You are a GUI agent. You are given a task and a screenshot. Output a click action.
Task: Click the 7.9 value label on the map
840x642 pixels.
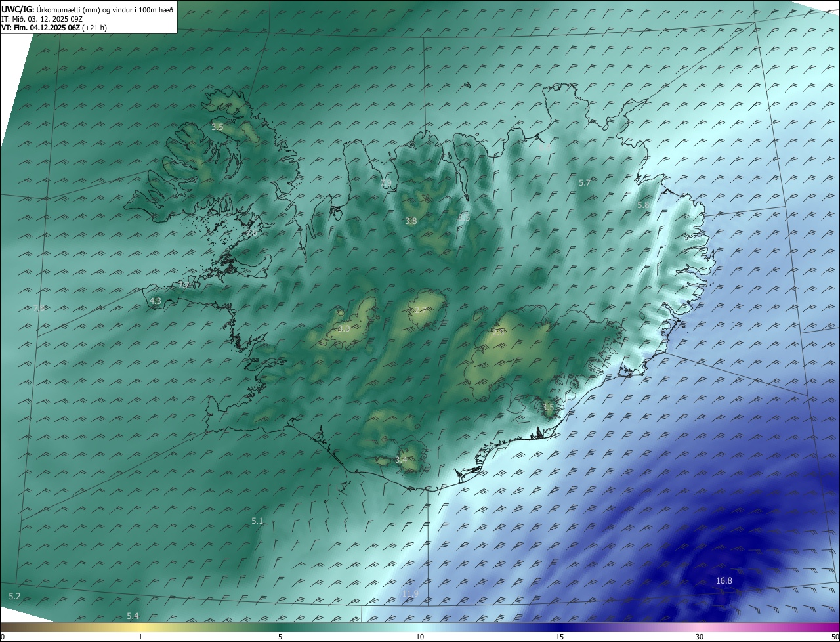click(386, 182)
